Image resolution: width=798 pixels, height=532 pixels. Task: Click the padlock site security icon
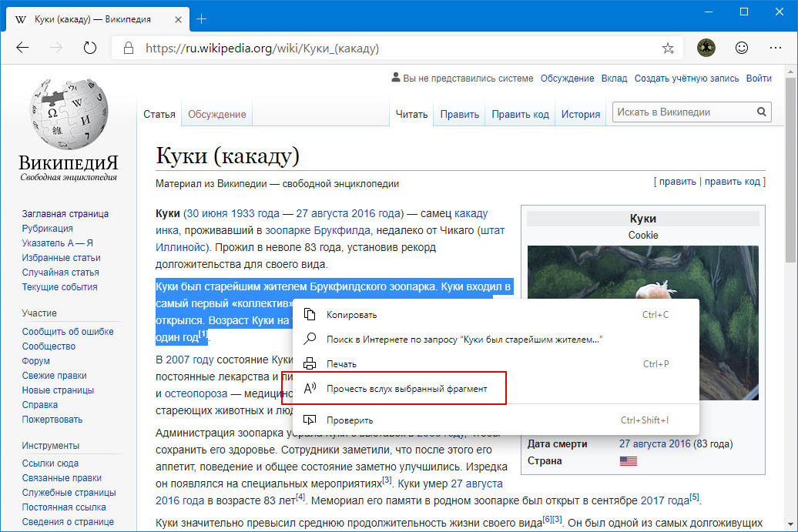coord(128,49)
